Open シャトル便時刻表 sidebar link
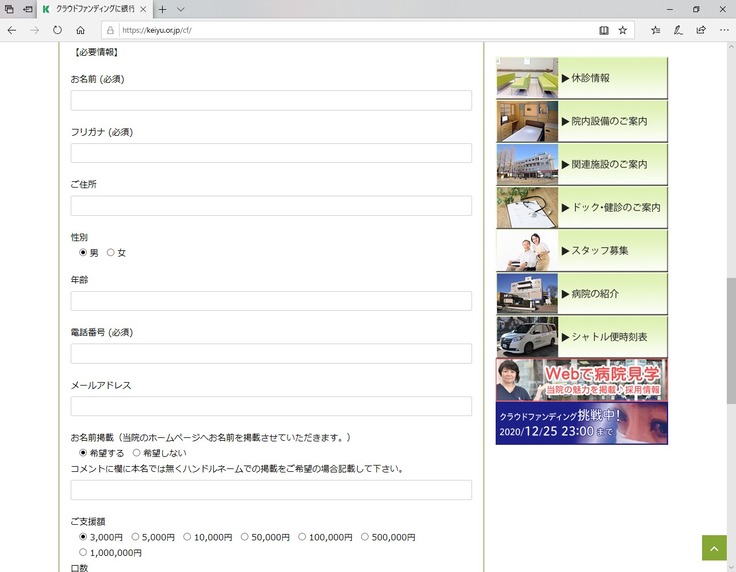736x572 pixels. pyautogui.click(x=581, y=337)
